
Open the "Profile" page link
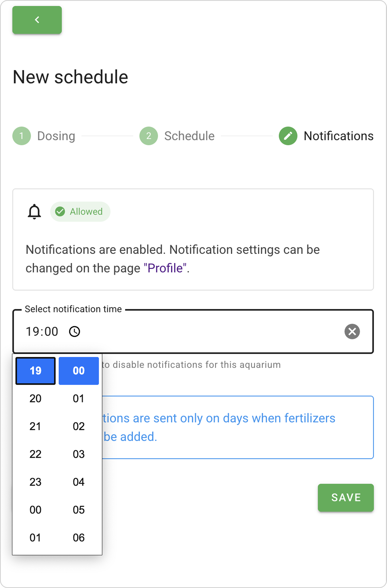point(165,268)
